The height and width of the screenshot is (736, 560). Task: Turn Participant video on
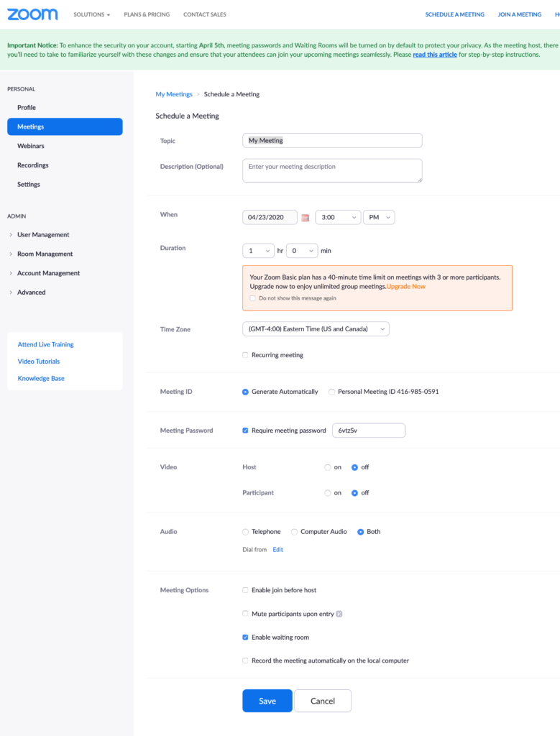tap(327, 493)
